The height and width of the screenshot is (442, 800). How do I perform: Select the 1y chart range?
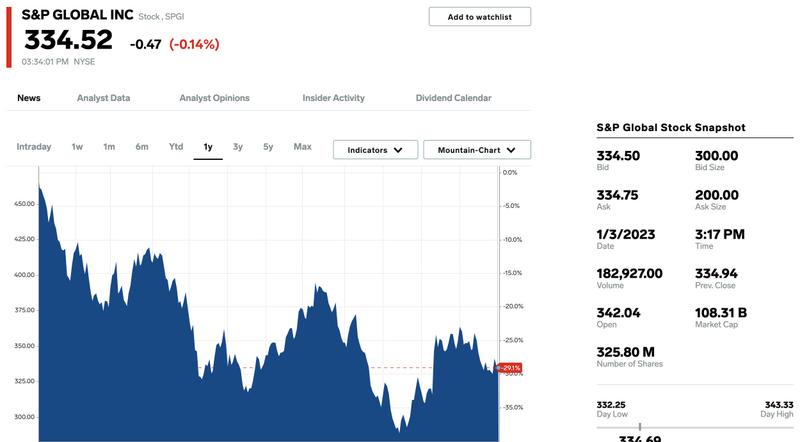click(208, 147)
